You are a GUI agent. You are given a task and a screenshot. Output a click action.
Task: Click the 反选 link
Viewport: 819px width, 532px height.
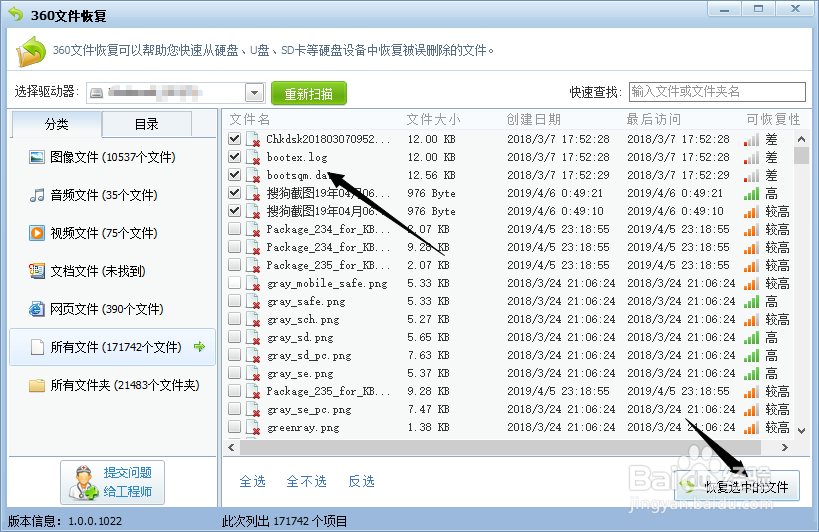click(x=361, y=481)
